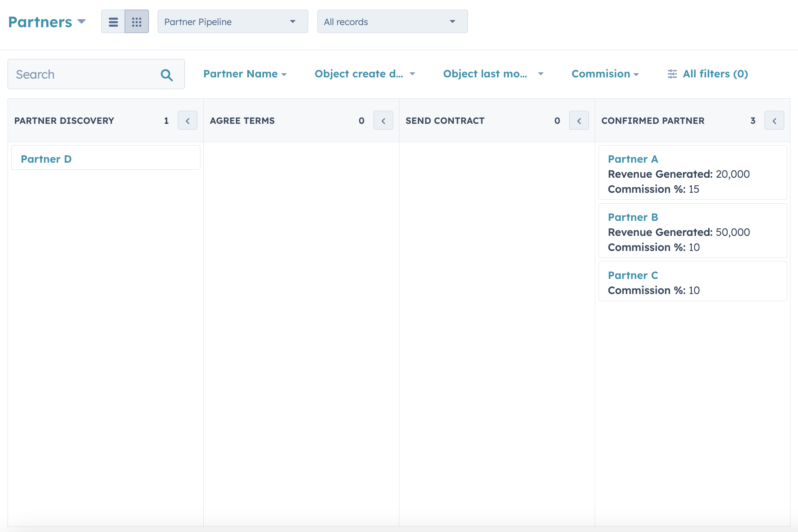
Task: Click into the Search field
Action: pyautogui.click(x=84, y=74)
